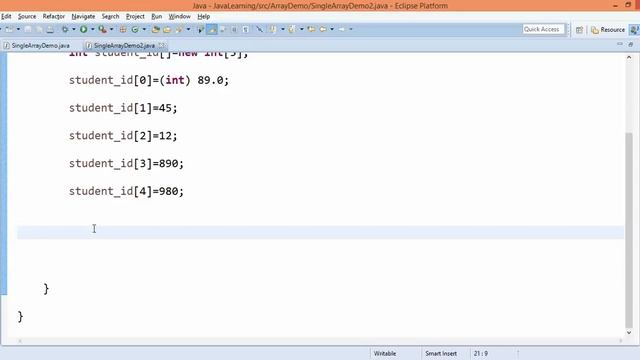Click the New Java Class icon

point(135,29)
